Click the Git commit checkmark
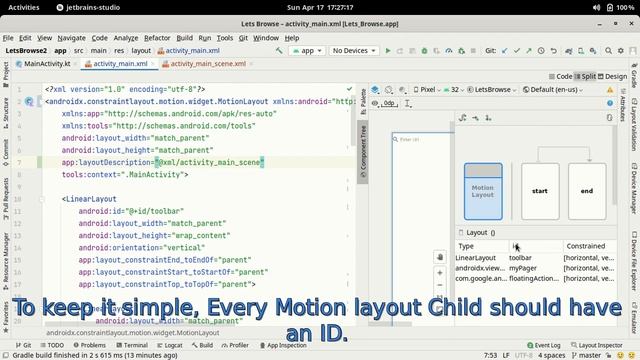This screenshot has height=360, width=640. coord(517,51)
